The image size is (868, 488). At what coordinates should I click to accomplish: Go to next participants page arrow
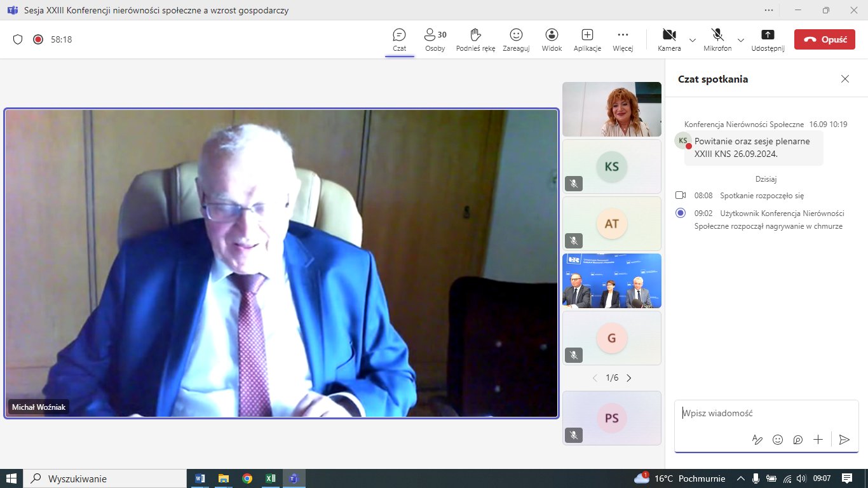click(x=629, y=378)
